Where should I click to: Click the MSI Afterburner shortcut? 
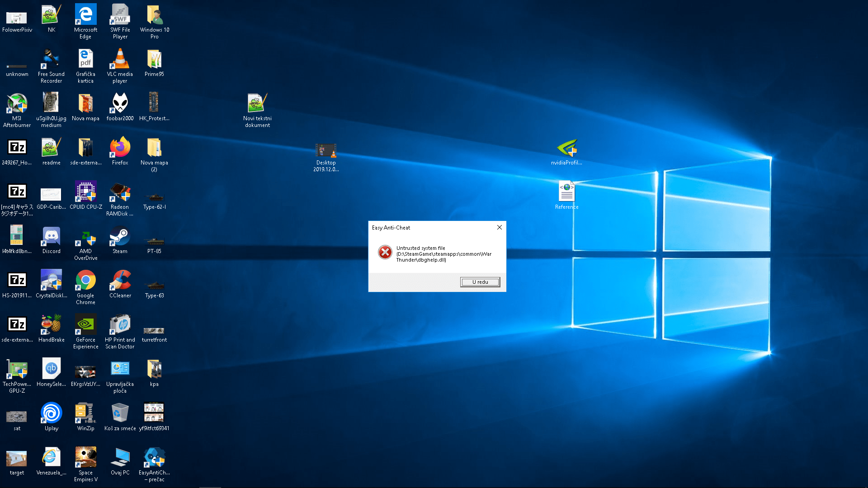(17, 110)
